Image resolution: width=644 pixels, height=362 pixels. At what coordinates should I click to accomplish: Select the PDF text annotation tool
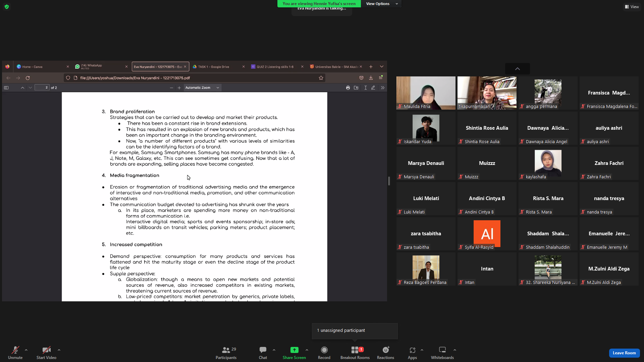point(366,88)
